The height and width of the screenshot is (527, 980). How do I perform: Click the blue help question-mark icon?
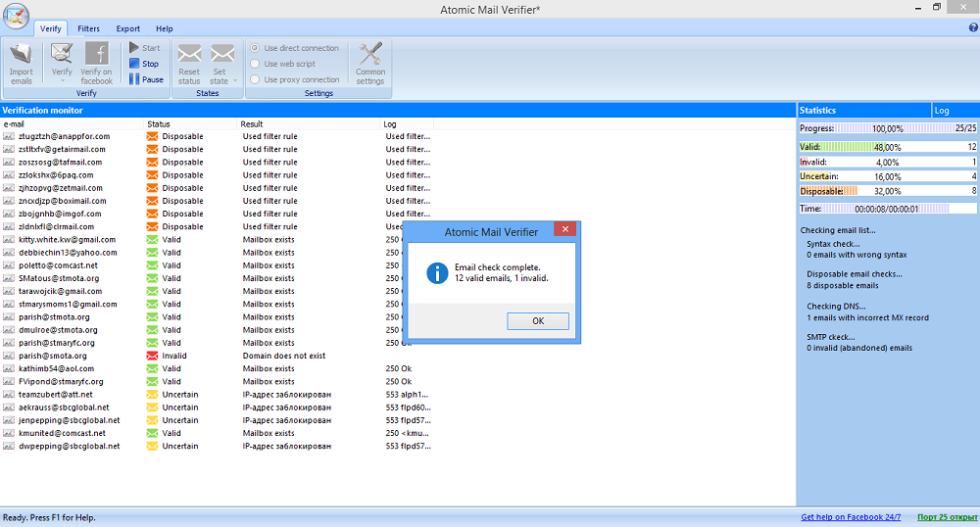pyautogui.click(x=973, y=27)
